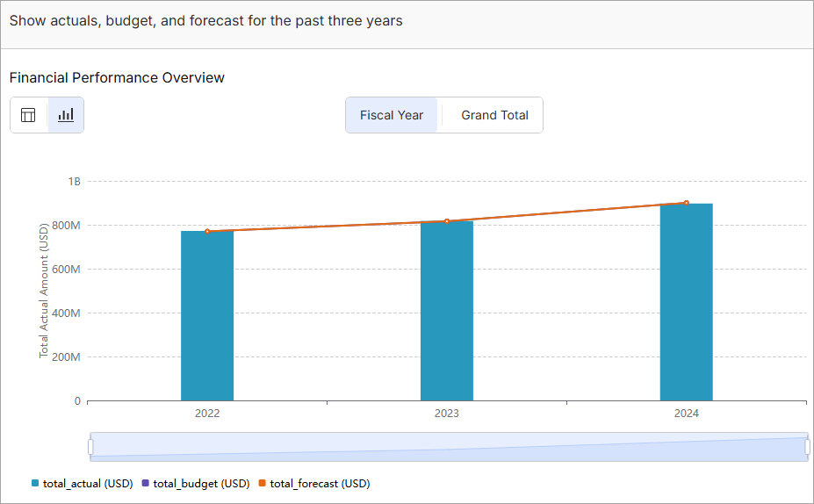This screenshot has height=504, width=814.
Task: Click the query text about actuals, budget, forecast
Action: click(205, 20)
